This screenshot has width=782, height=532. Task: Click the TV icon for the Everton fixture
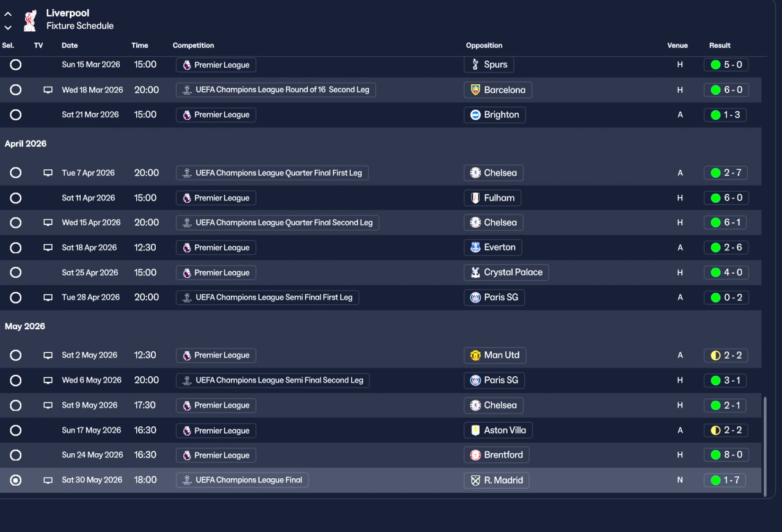click(48, 248)
